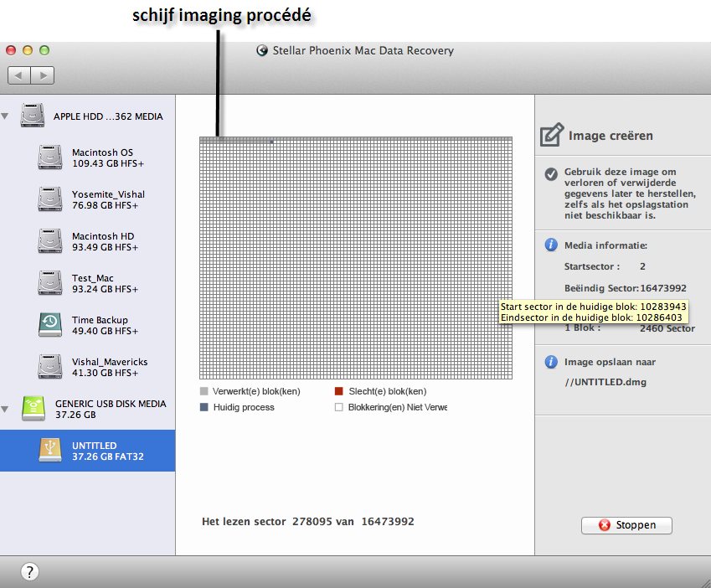Click the checkmark icon beside Gebruik deze image
The height and width of the screenshot is (588, 711).
[551, 174]
